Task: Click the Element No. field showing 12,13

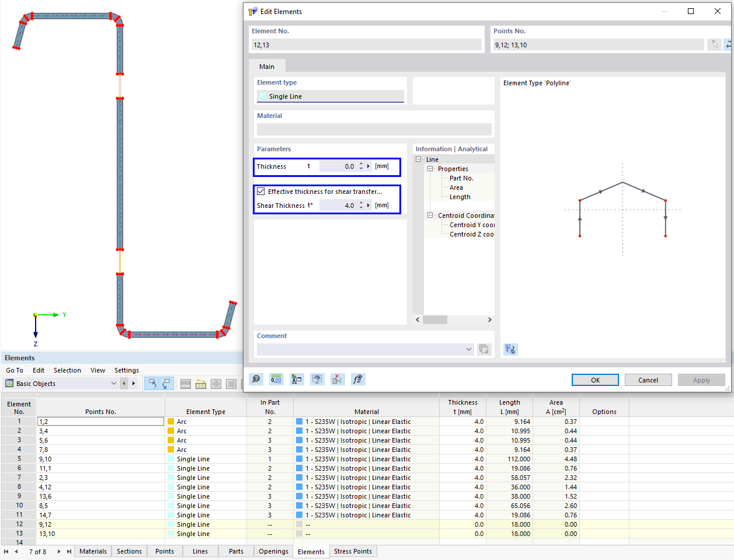Action: 366,45
